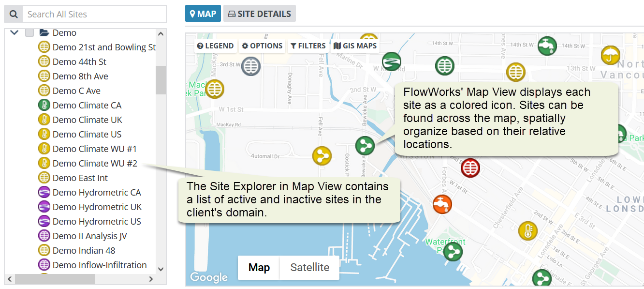644x289 pixels.
Task: Click the search magnifier icon
Action: [14, 14]
